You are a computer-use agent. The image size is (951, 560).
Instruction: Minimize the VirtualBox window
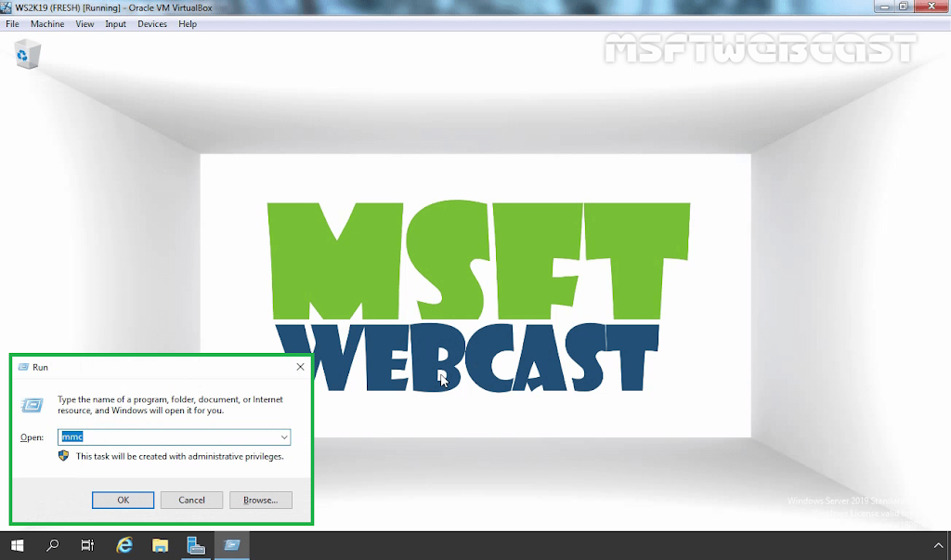point(884,7)
